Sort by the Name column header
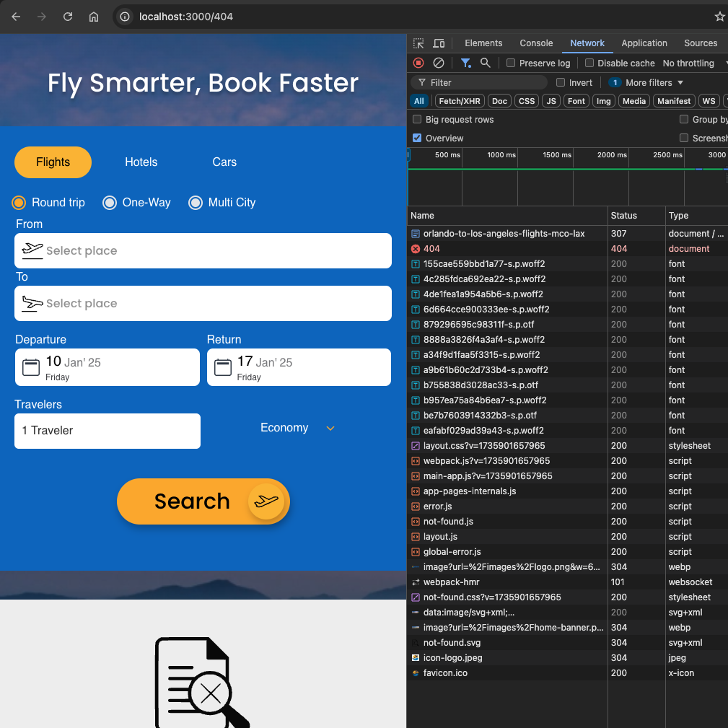The image size is (728, 728). pos(507,216)
